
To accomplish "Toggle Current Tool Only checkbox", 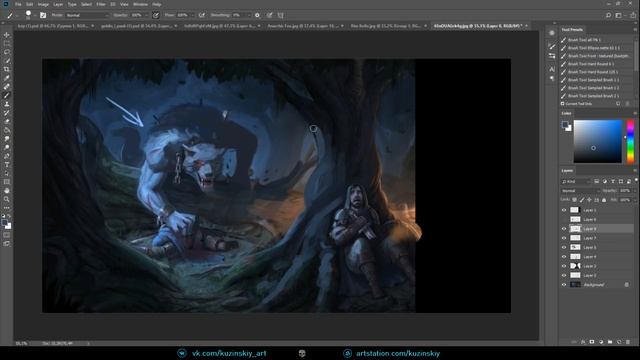I will click(563, 104).
